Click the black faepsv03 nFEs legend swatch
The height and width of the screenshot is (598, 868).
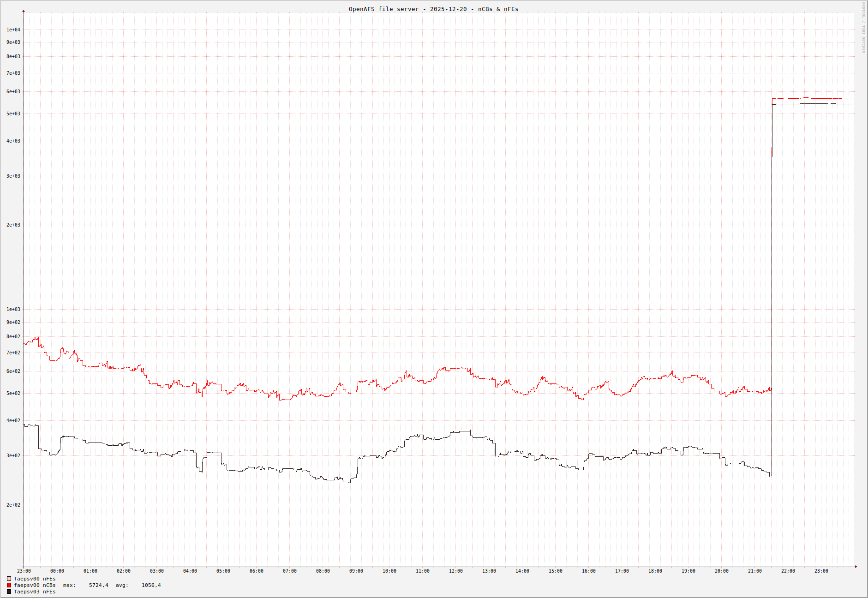pyautogui.click(x=9, y=592)
